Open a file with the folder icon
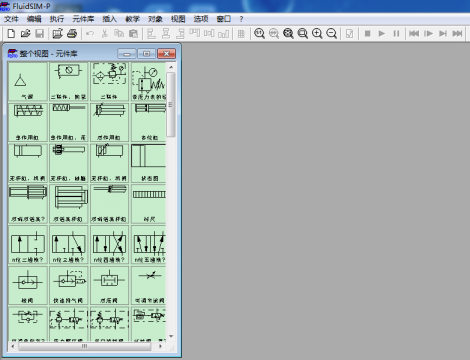This screenshot has width=470, height=360. point(25,33)
